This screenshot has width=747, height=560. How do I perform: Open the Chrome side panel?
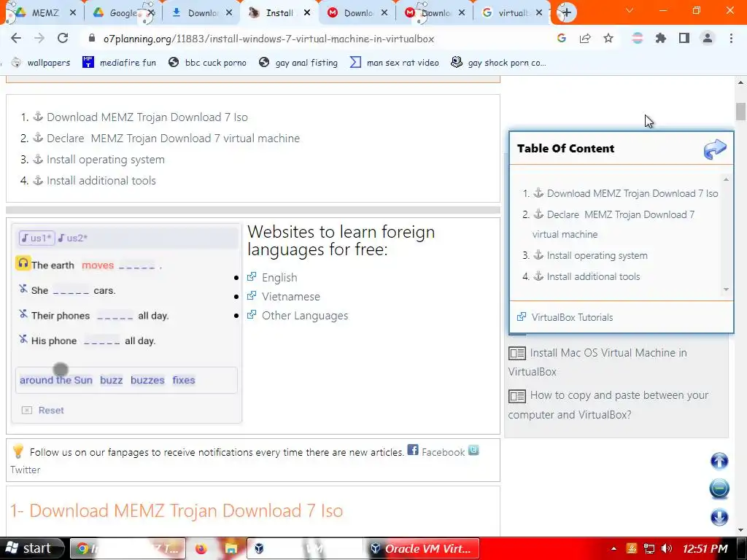[684, 39]
